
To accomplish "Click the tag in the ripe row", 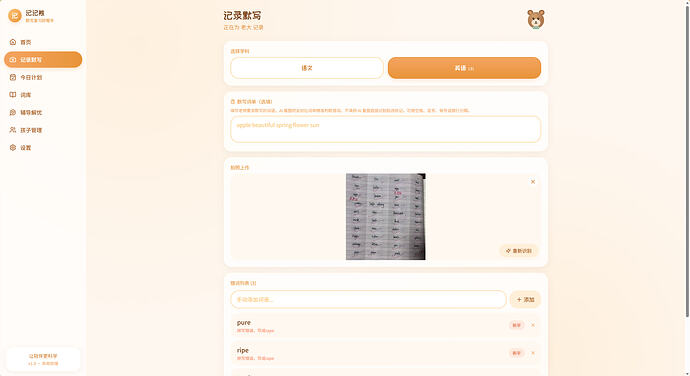I will click(x=516, y=353).
